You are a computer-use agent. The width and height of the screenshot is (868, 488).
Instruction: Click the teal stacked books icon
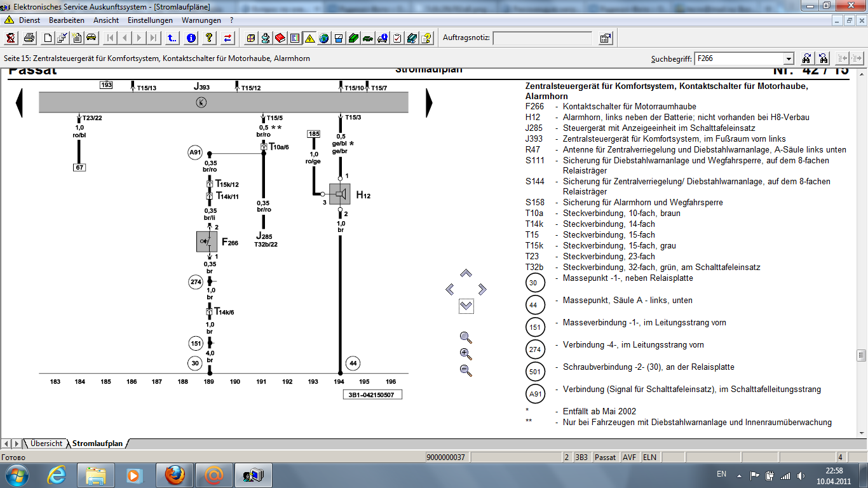tap(412, 38)
